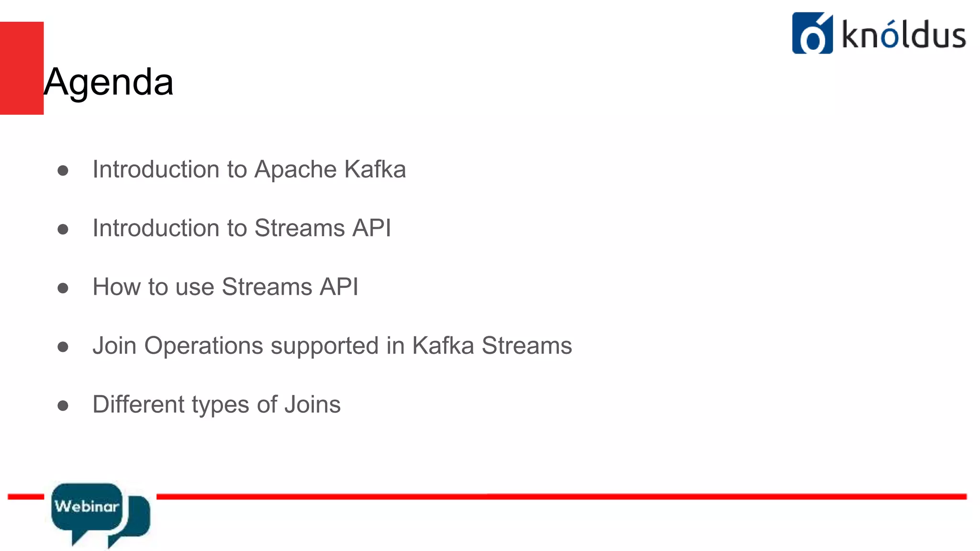Click the words 'Apache Kafka' in first agenda item

pos(330,169)
